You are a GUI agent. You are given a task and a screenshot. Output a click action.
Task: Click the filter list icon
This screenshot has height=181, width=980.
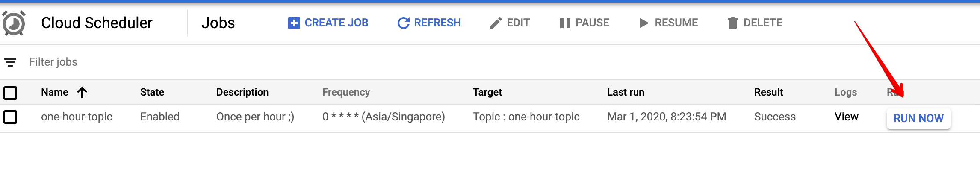(10, 62)
